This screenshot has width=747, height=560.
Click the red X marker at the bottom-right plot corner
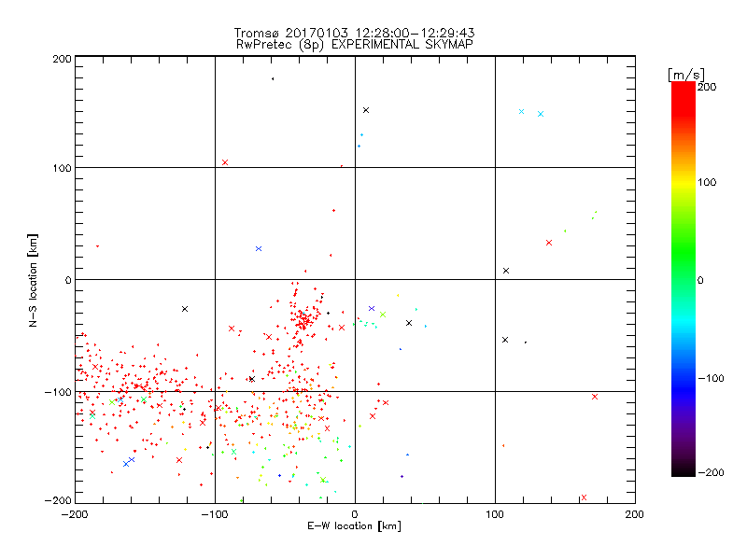click(x=585, y=497)
